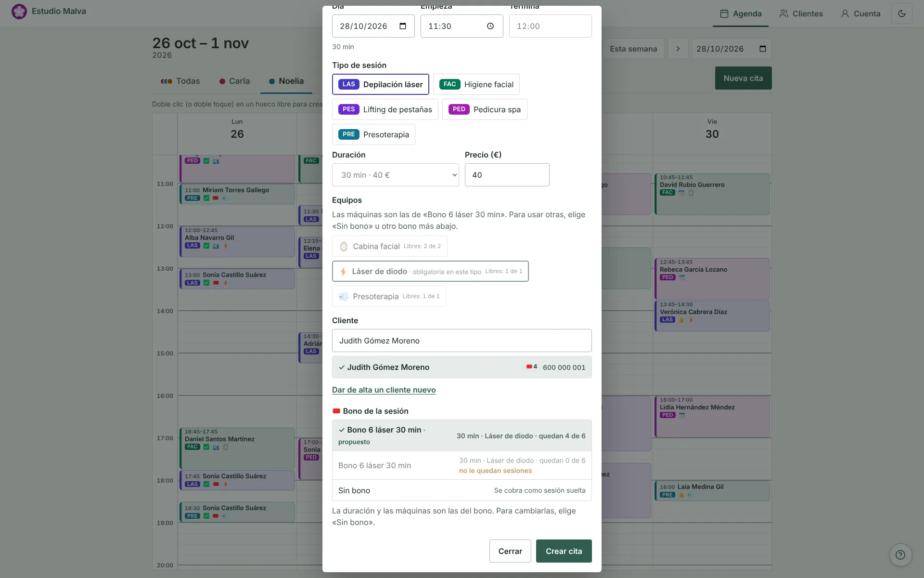Expand the Duración dropdown
This screenshot has height=578, width=924.
395,175
